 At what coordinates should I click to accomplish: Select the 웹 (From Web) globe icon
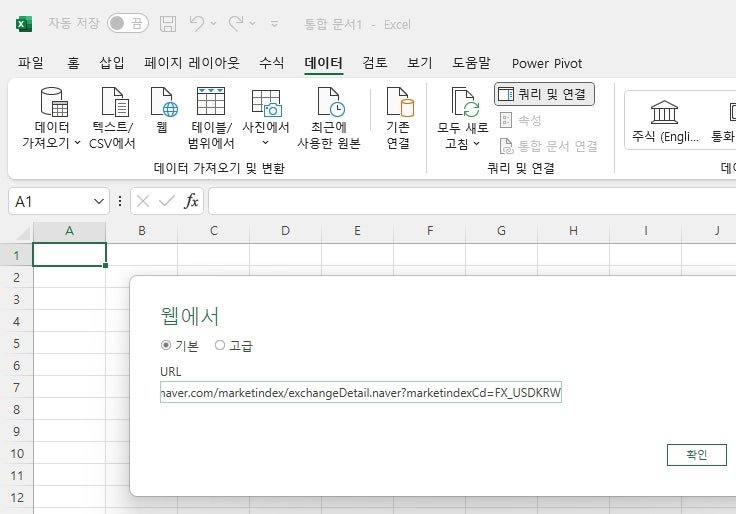pyautogui.click(x=164, y=101)
